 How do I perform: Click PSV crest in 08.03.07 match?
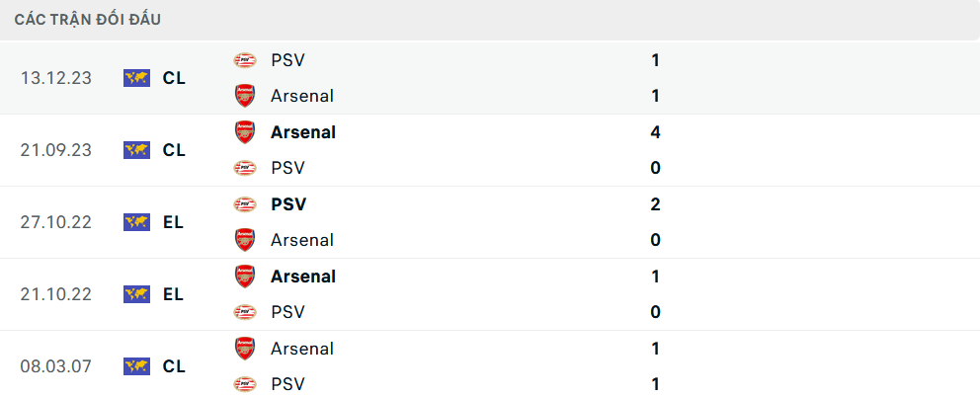tap(244, 384)
